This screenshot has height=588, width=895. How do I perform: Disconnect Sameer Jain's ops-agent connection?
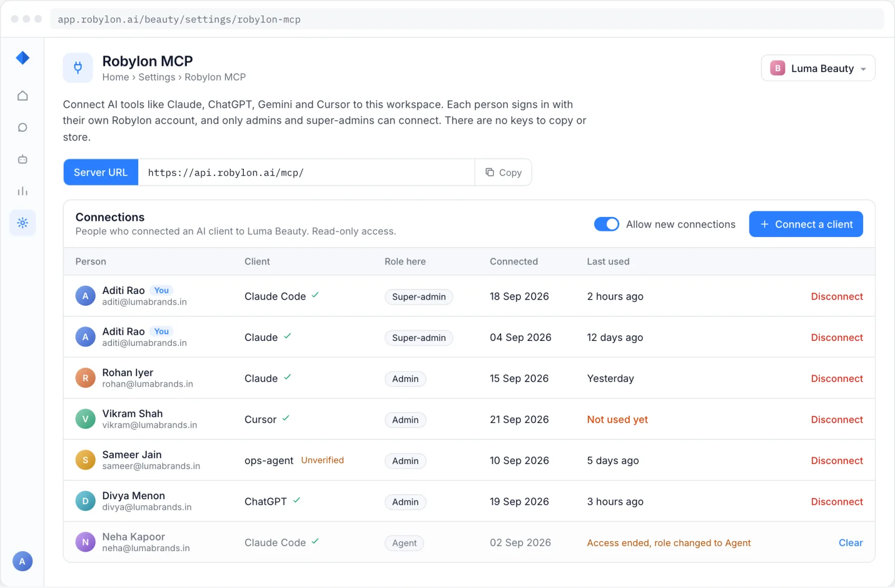click(837, 461)
